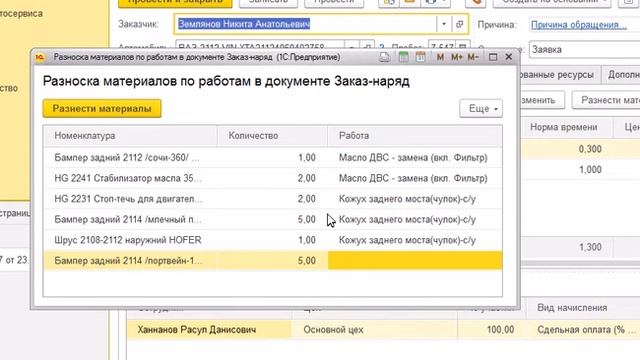Sort by the Работа column header
640x360 pixels.
(x=415, y=136)
